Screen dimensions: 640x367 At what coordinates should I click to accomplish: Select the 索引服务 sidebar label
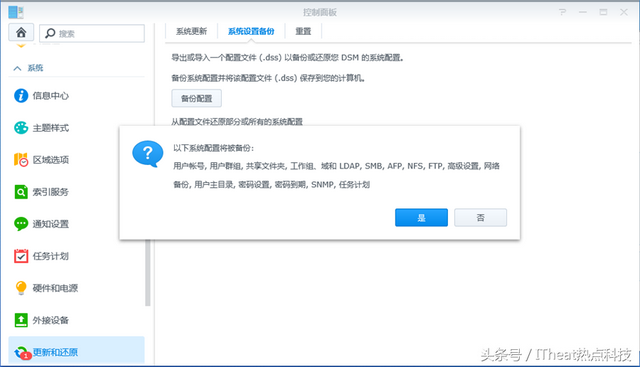pos(51,192)
